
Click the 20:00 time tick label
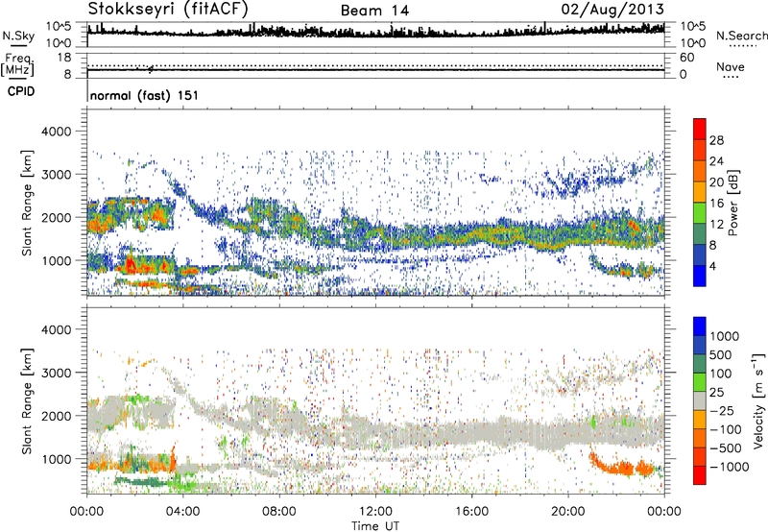point(567,512)
